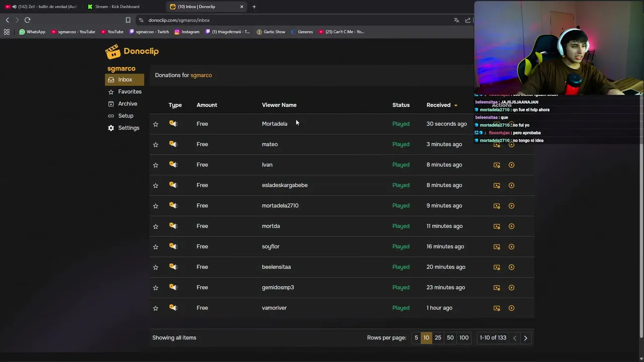Image resolution: width=644 pixels, height=362 pixels.
Task: Click the type icon in soyflor row
Action: pos(173,246)
